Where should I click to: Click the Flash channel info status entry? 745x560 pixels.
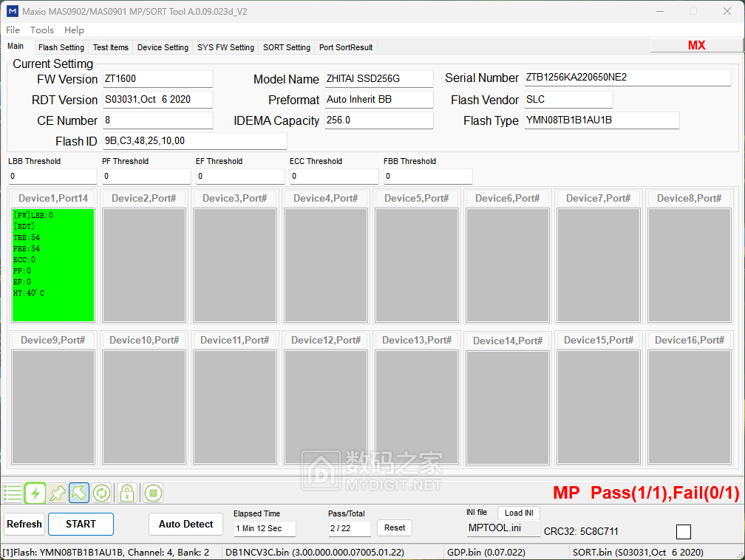(106, 553)
